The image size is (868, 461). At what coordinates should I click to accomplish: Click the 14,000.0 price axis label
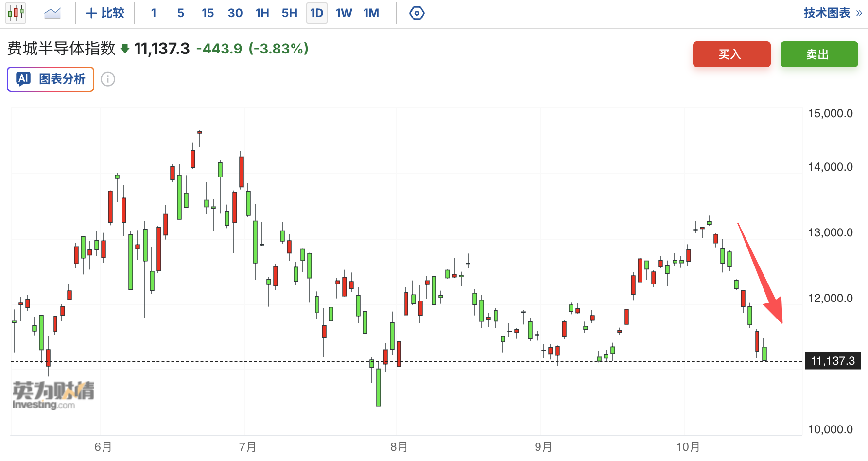click(x=830, y=167)
